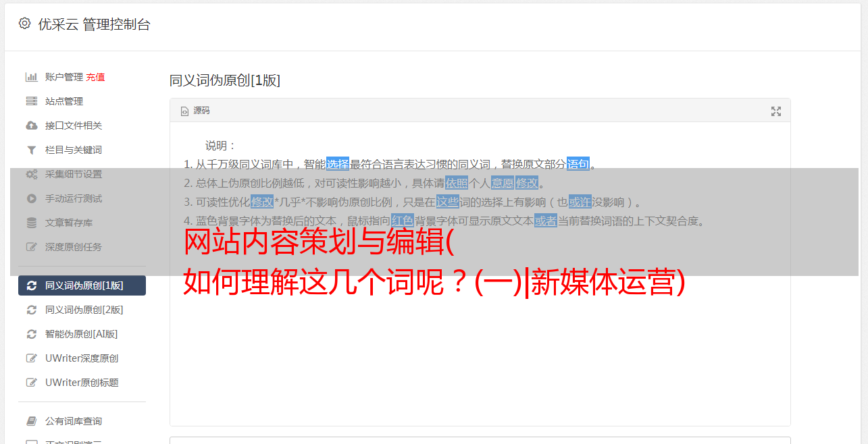
Task: Open UWriter原创标题 page
Action: pyautogui.click(x=82, y=383)
